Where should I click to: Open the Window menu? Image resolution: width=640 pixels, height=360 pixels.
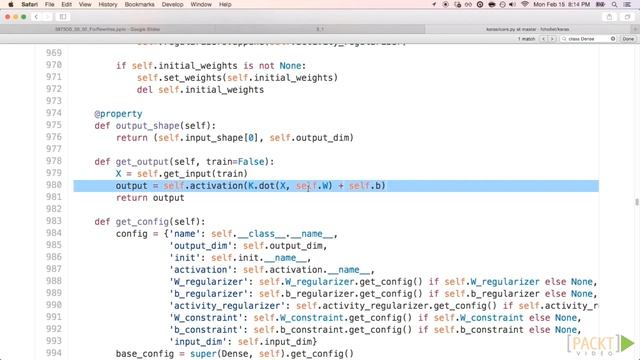click(201, 4)
